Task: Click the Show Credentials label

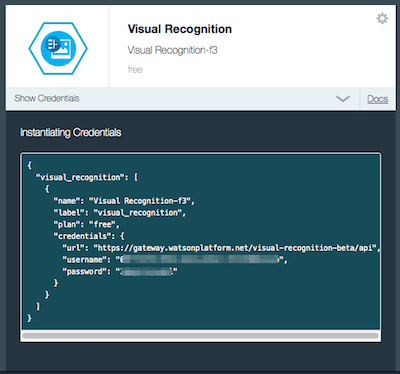Action: (47, 98)
